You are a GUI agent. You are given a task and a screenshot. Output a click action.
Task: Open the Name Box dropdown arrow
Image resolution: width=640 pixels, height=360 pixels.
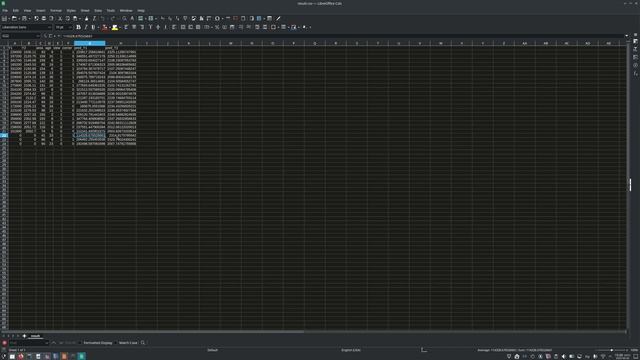(38, 36)
